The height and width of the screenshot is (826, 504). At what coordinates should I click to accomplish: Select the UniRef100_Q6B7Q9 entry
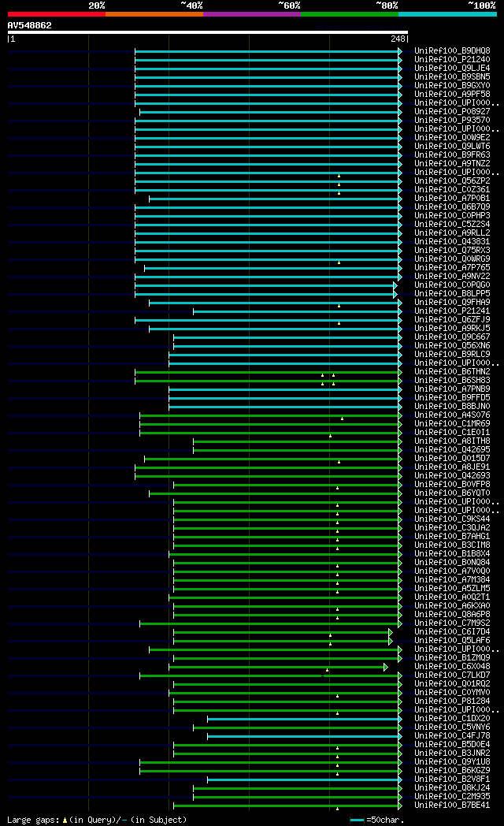(452, 206)
